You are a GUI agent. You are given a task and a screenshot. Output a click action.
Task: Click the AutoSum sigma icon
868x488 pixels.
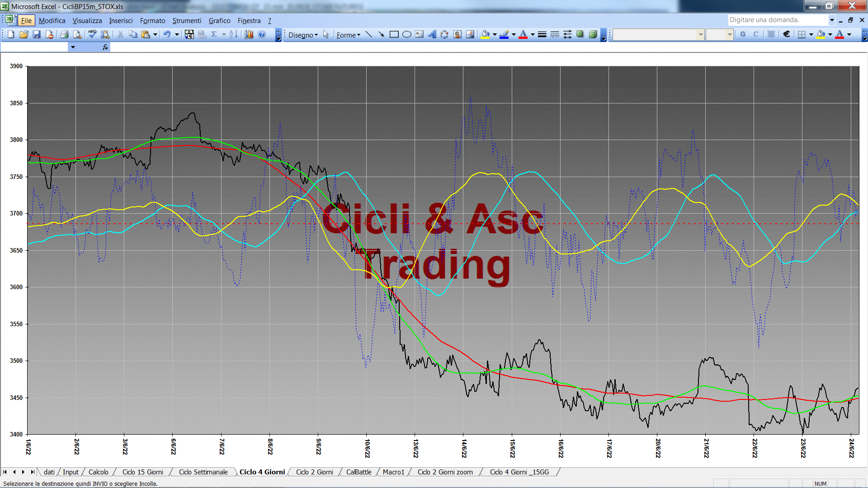tap(214, 35)
